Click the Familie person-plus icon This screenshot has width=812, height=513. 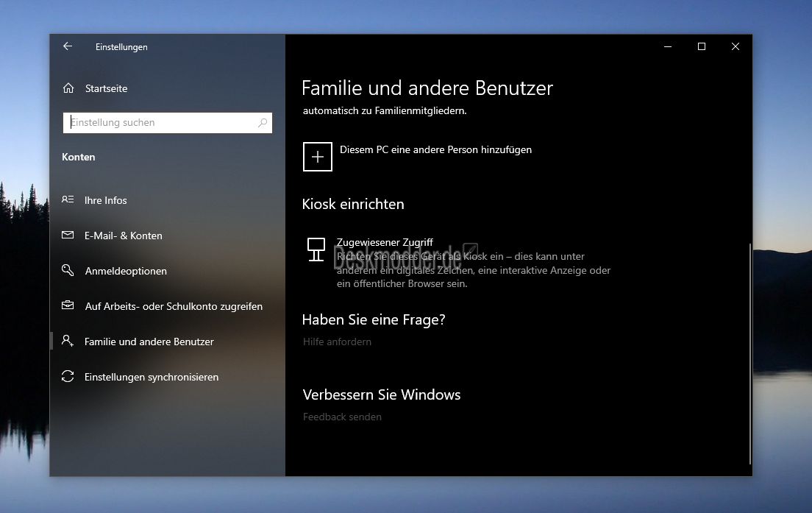pos(68,341)
